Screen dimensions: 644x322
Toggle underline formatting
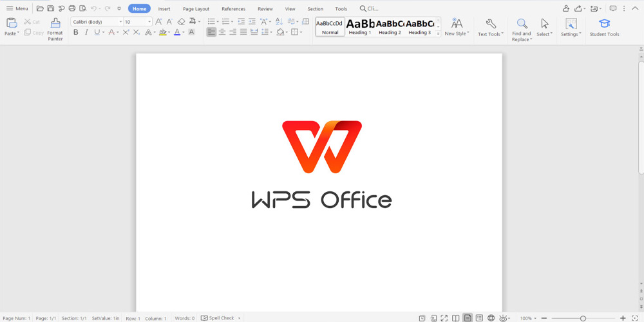pos(97,32)
